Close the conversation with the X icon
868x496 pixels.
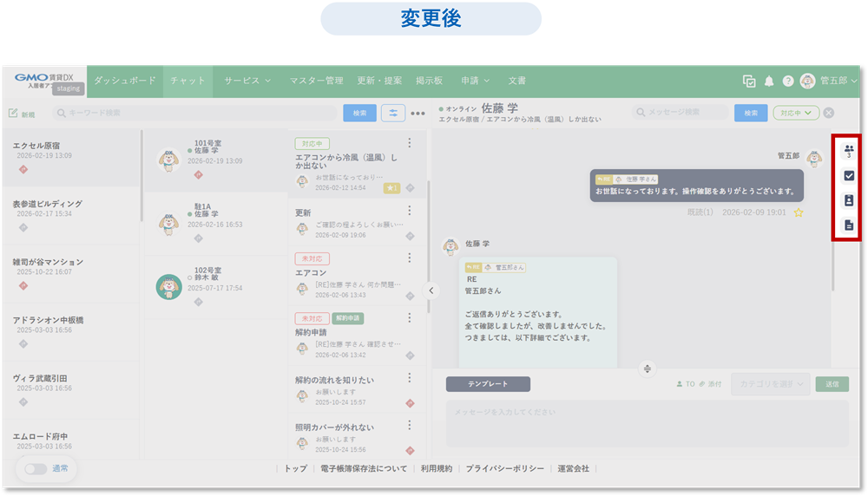[x=829, y=113]
